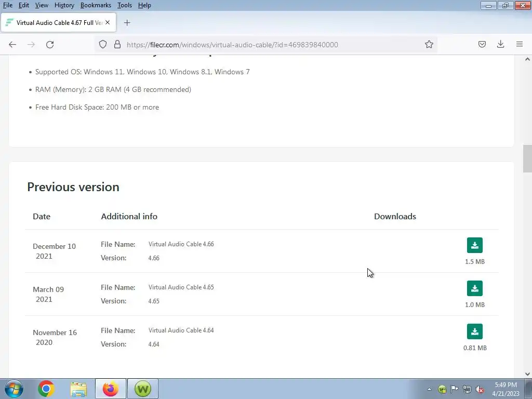Open the View menu
Viewport: 532px width, 399px height.
click(x=42, y=5)
